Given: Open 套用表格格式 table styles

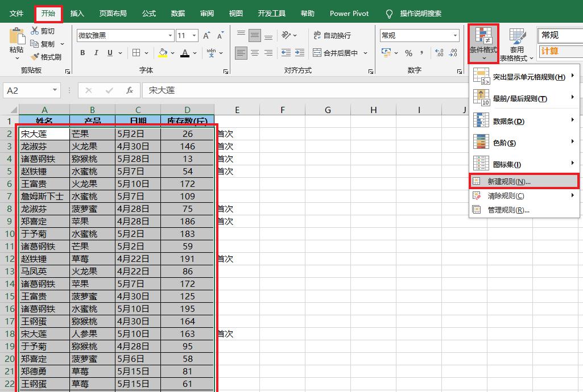Looking at the screenshot, I should coord(517,44).
